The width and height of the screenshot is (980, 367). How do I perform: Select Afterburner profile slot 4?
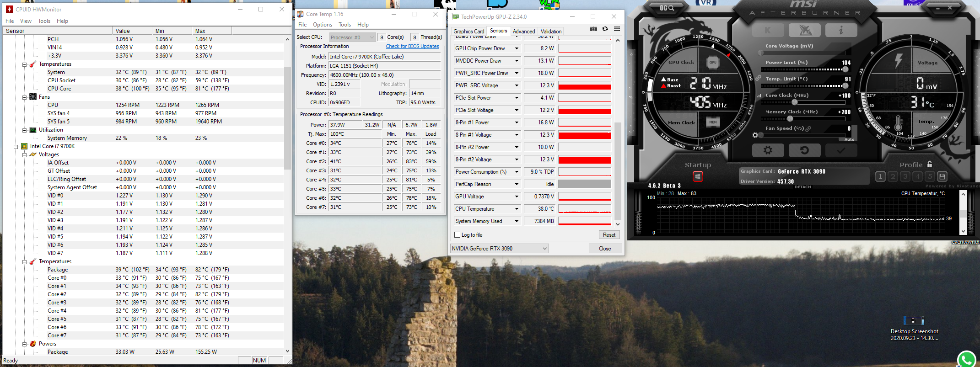(917, 176)
